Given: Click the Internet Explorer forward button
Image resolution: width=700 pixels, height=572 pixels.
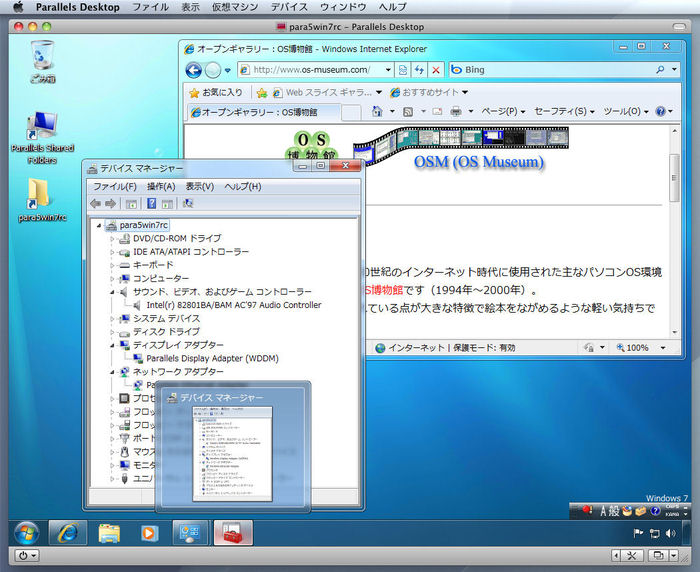Looking at the screenshot, I should point(213,70).
